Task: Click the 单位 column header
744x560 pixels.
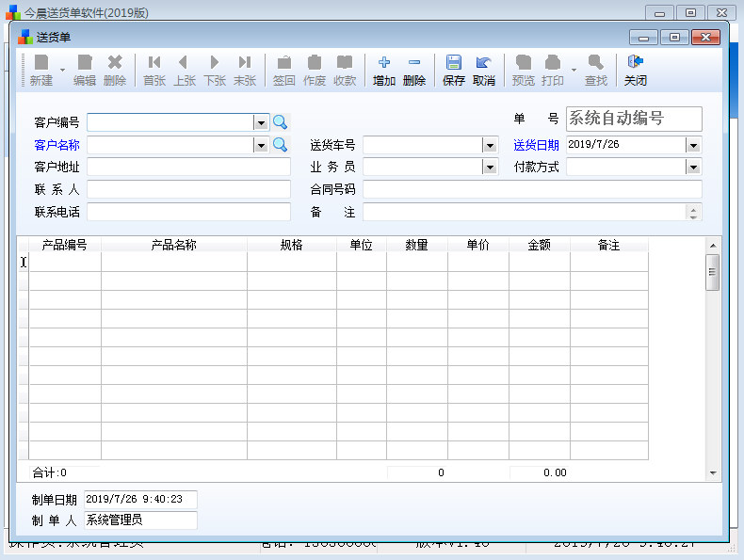Action: (x=361, y=245)
